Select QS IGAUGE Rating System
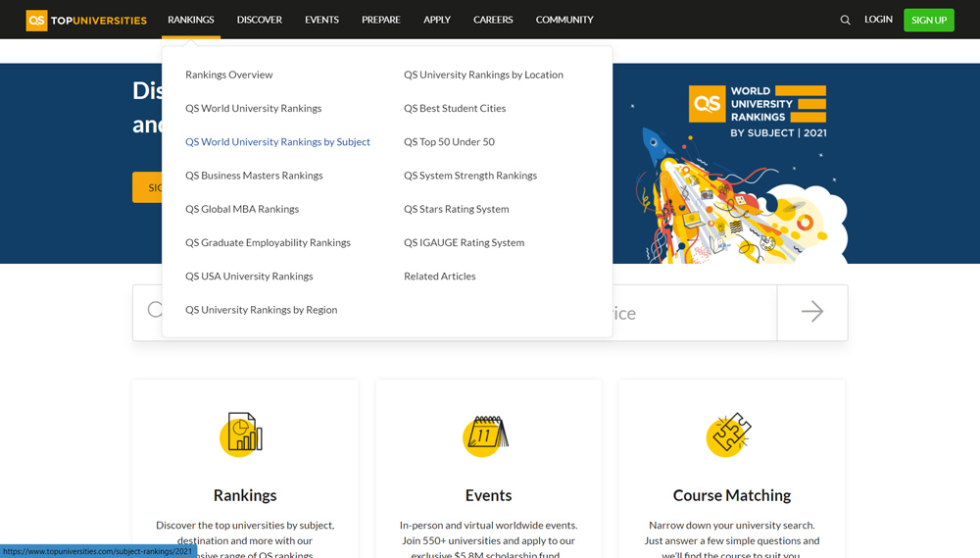The width and height of the screenshot is (980, 558). (x=464, y=243)
